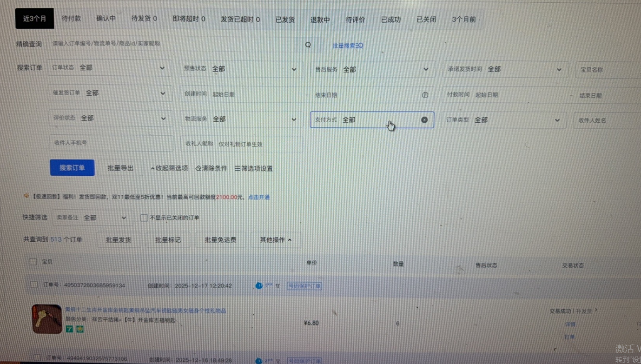Go to the 发货已超时 tab
Image resolution: width=641 pixels, height=364 pixels.
coord(240,20)
